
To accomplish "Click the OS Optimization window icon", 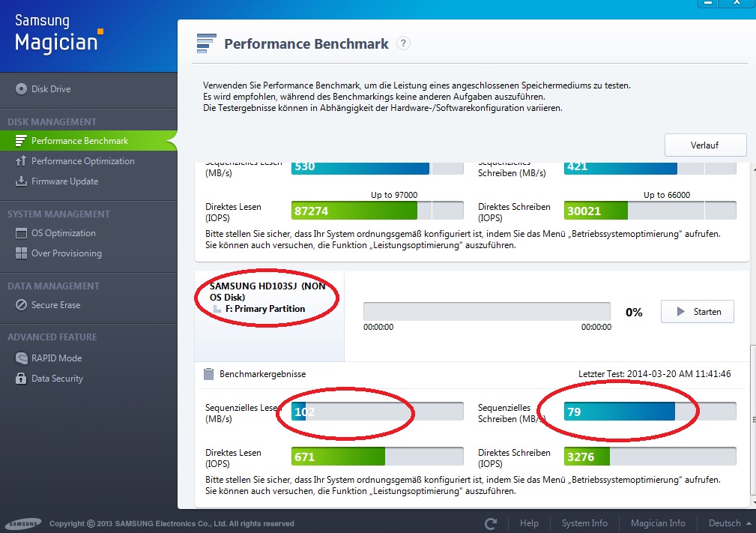I will click(x=21, y=233).
